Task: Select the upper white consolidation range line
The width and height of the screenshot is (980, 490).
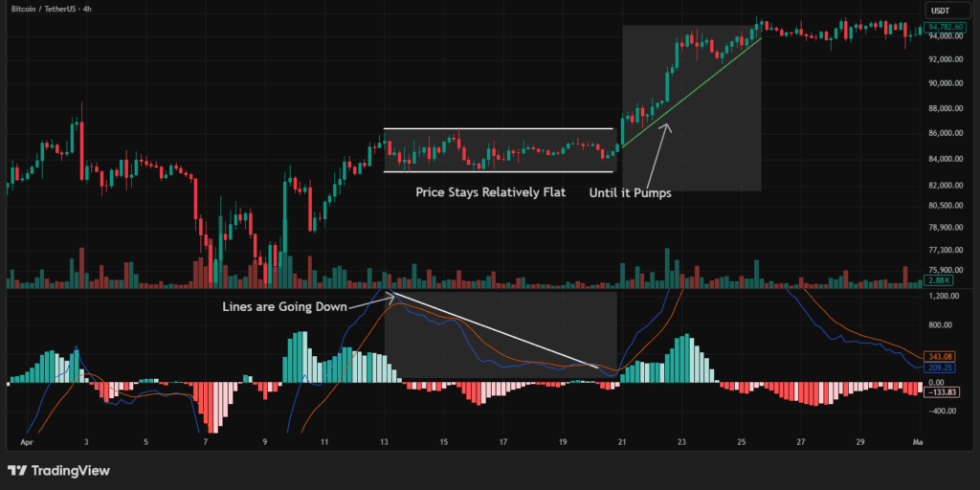Action: click(498, 128)
